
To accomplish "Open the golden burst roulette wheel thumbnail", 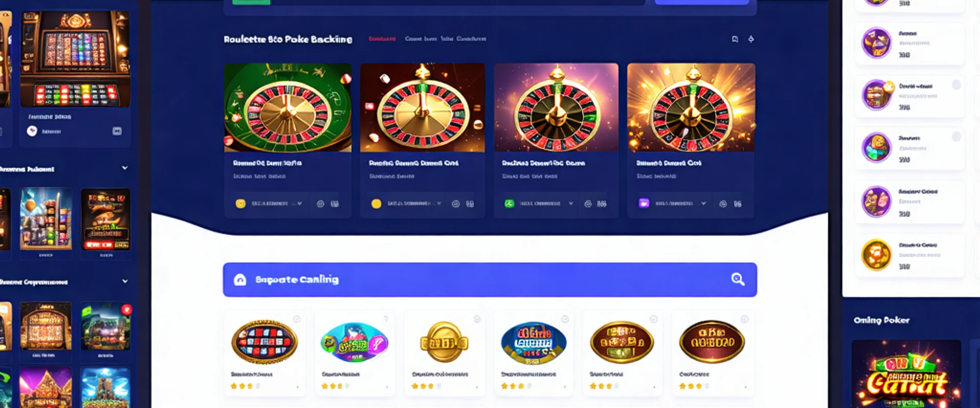I will click(x=691, y=108).
